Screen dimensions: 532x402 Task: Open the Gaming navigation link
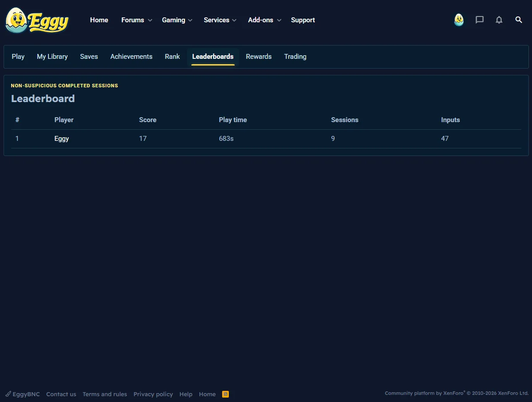click(173, 20)
